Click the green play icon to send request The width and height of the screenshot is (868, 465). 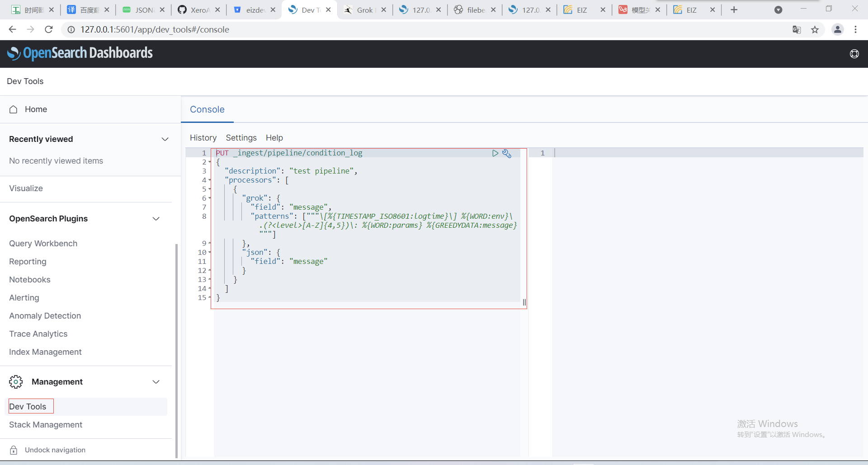pyautogui.click(x=495, y=154)
